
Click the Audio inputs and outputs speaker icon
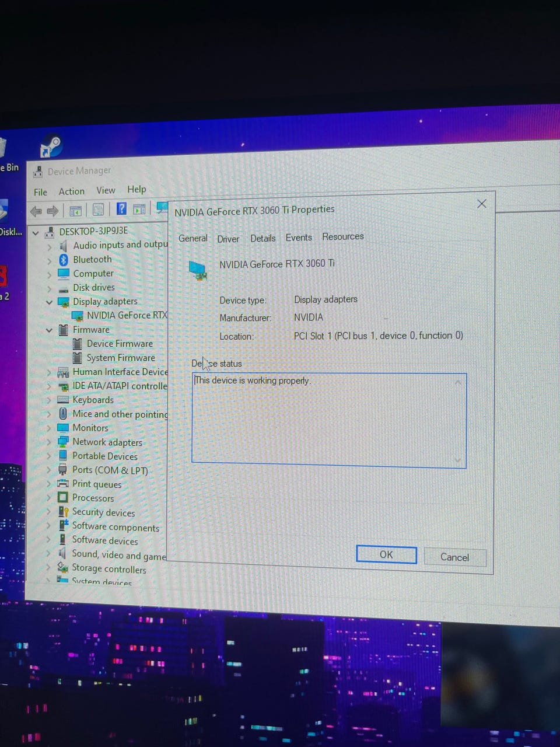63,246
